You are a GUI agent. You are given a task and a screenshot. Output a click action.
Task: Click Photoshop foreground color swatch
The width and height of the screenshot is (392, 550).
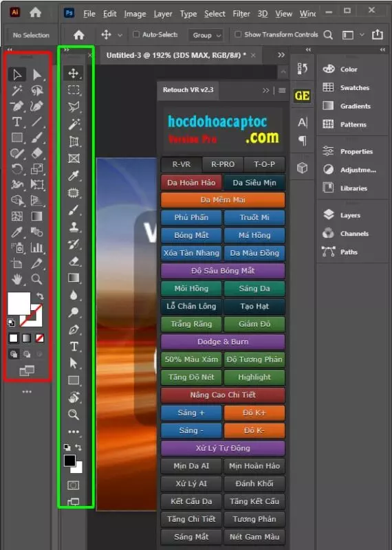tap(69, 461)
